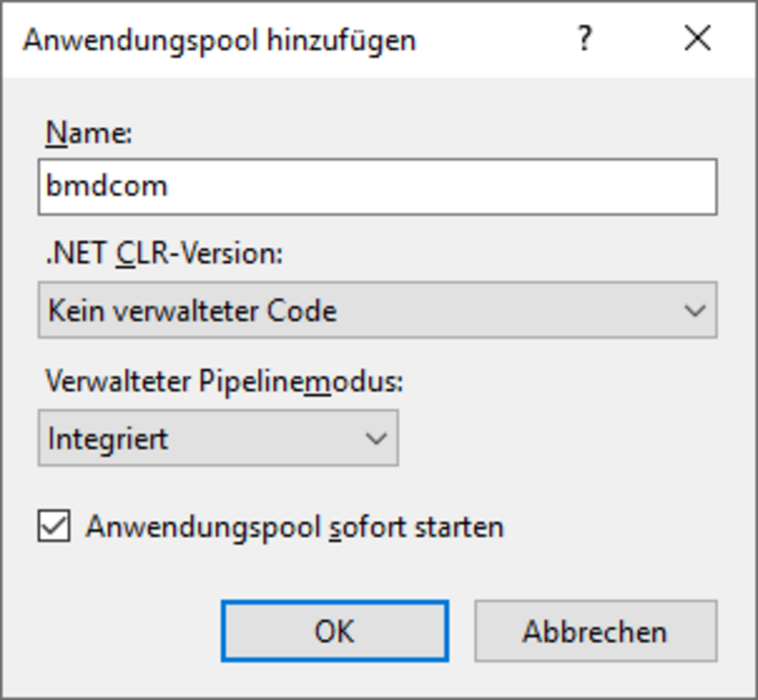The width and height of the screenshot is (758, 700).
Task: Click the chevron arrow of Pipelinemodus dropdown
Action: [376, 439]
